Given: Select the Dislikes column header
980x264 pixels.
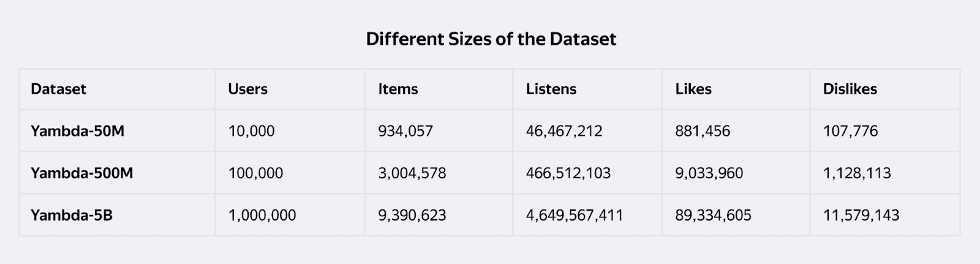Looking at the screenshot, I should (850, 89).
